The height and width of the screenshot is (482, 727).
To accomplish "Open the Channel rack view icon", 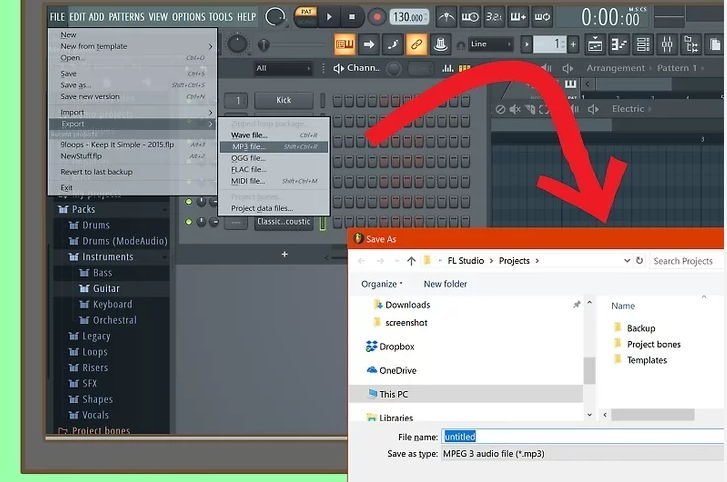I will (x=643, y=44).
